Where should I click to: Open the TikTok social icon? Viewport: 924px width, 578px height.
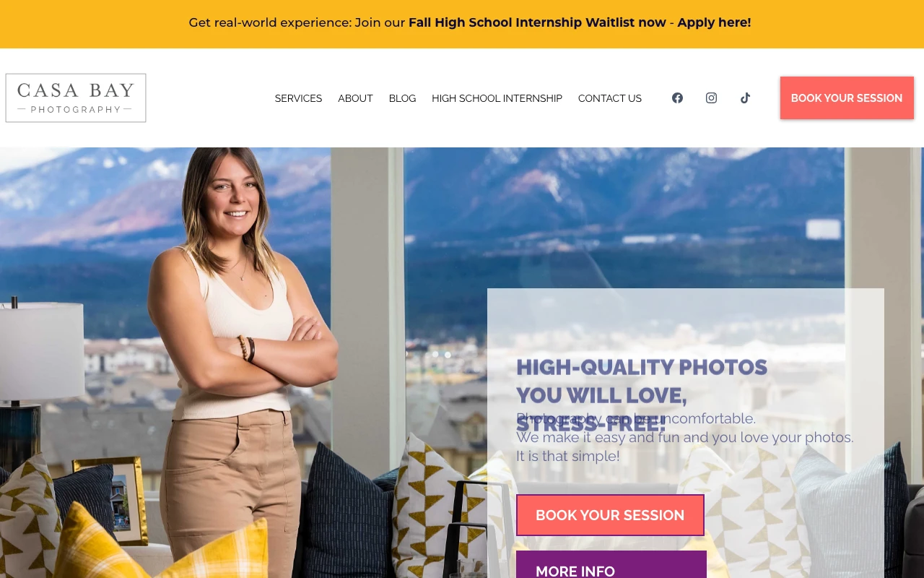[x=745, y=98]
